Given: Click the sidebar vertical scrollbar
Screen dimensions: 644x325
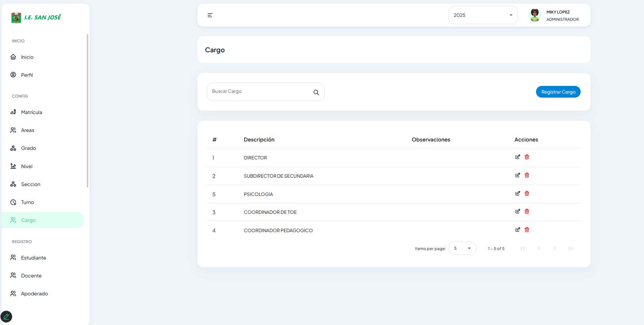Looking at the screenshot, I should point(88,110).
